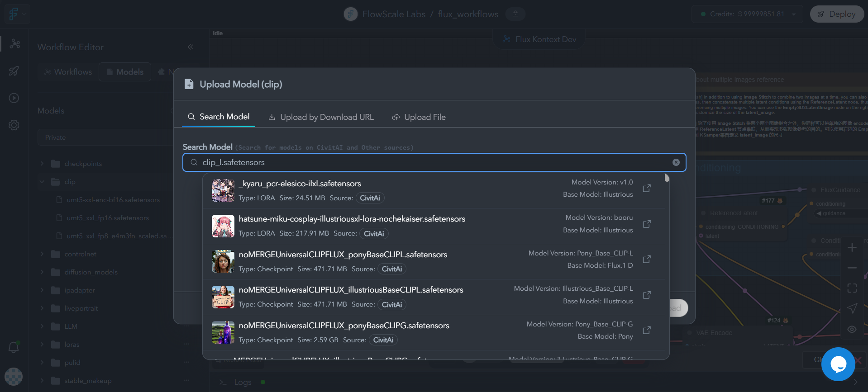Open the chat support bubble
The image size is (868, 392).
pos(838,364)
